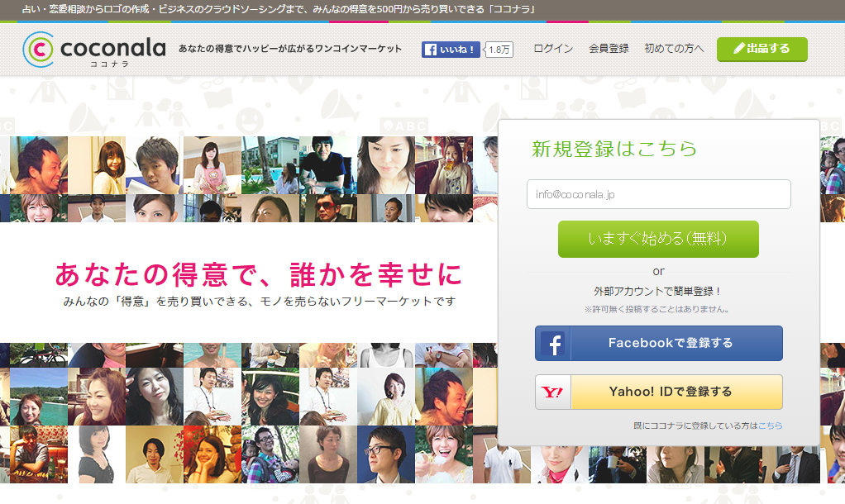Click the こちら link for existing members
This screenshot has width=845, height=504.
[x=770, y=426]
